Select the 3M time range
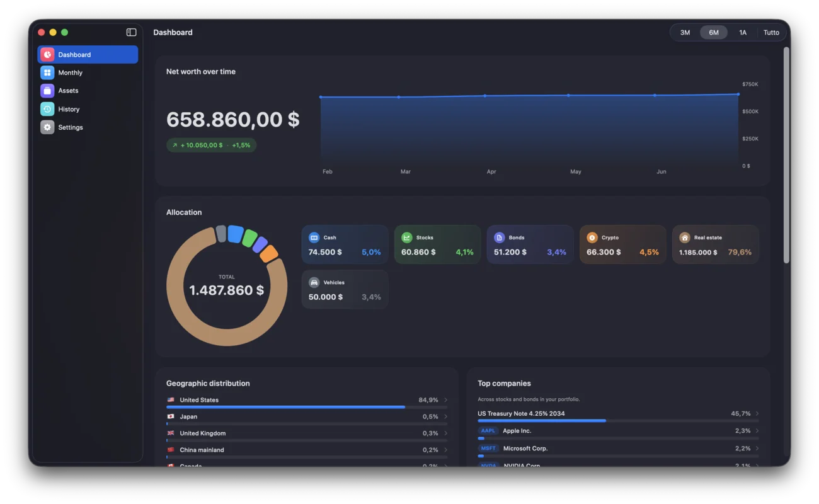The height and width of the screenshot is (504, 819). click(685, 33)
